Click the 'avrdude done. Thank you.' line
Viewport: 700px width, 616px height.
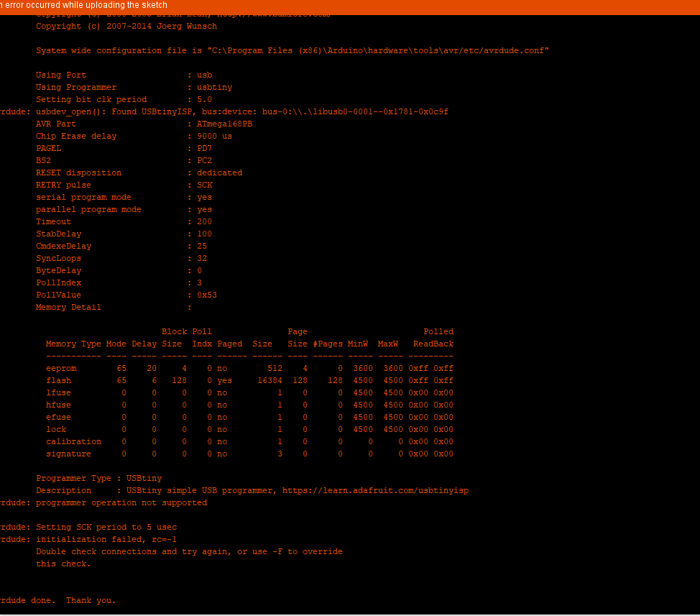tap(58, 601)
